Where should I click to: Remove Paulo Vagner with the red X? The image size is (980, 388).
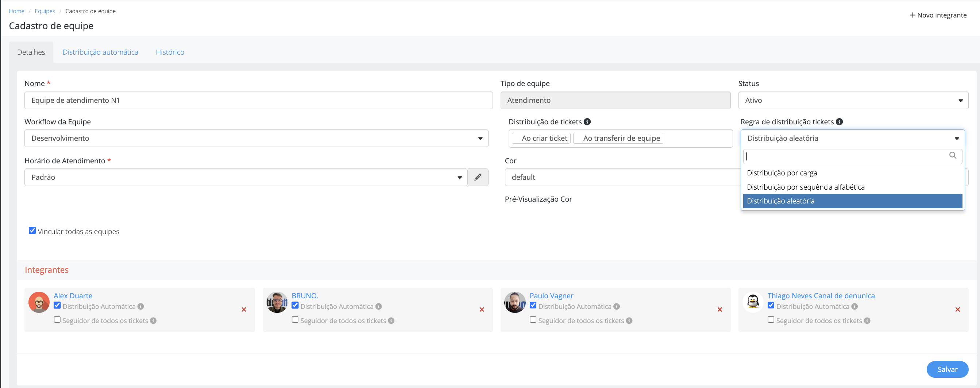pos(720,310)
